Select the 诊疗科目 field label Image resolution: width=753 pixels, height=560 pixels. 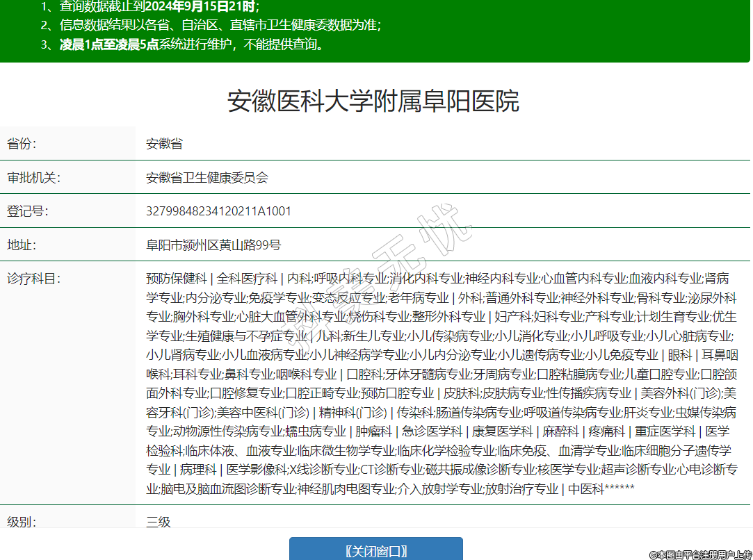click(x=34, y=279)
